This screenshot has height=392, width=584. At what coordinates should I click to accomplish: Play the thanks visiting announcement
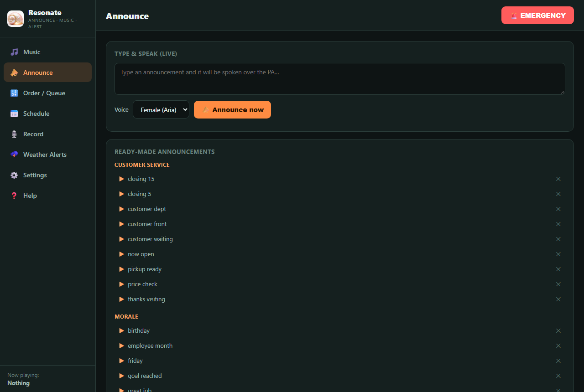tap(122, 299)
